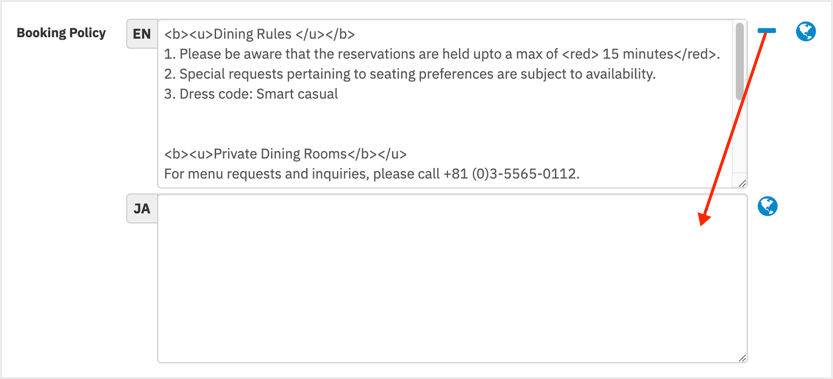Screen dimensions: 833x379
Task: Click the globe icon next to the JA textarea
Action: (x=768, y=206)
